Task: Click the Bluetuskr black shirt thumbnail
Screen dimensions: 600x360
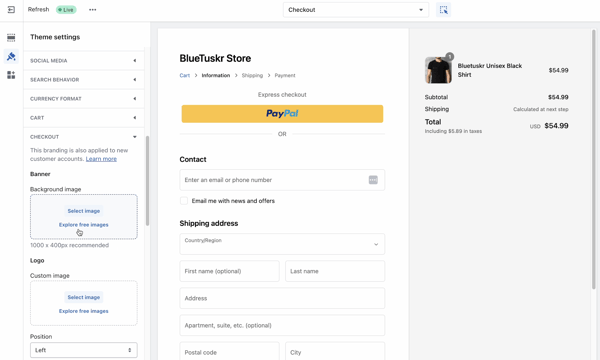Action: point(439,70)
